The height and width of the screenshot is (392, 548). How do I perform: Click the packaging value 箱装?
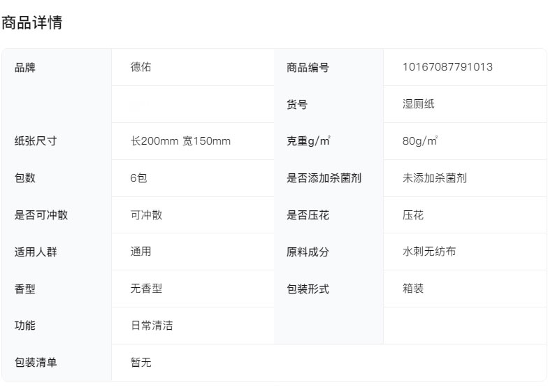(413, 289)
